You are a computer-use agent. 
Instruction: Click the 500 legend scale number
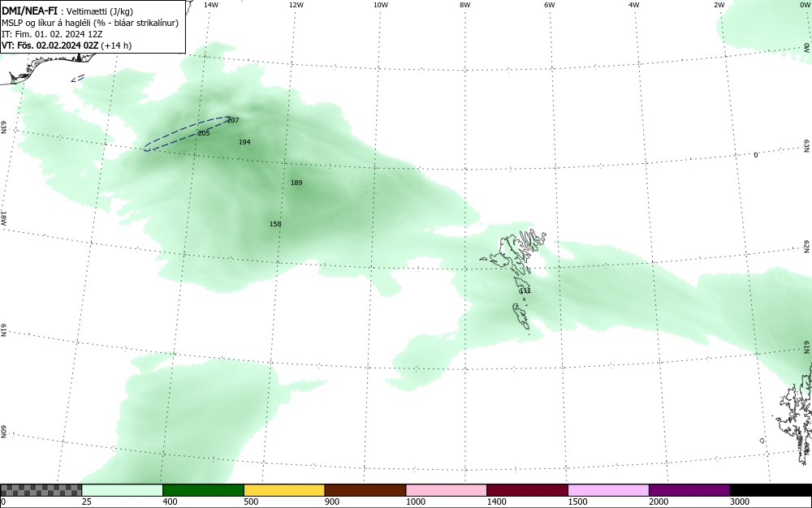click(251, 502)
